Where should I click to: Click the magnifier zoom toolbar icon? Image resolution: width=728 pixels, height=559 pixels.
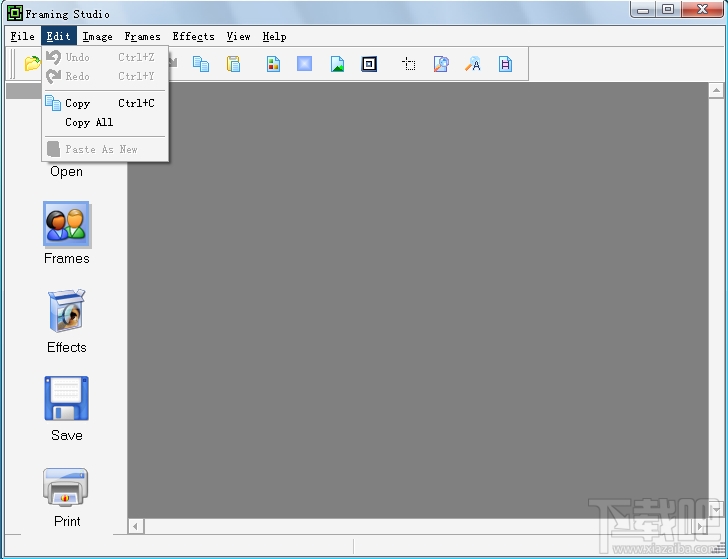click(x=441, y=64)
